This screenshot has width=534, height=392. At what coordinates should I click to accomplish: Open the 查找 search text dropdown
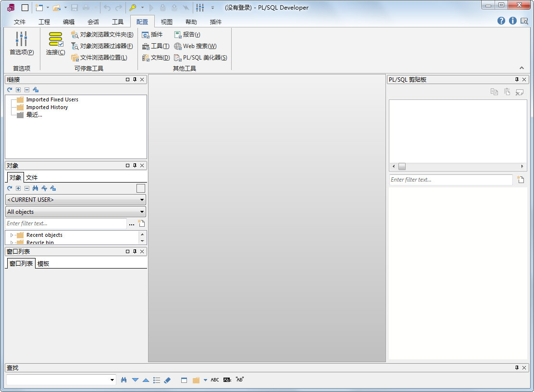[112, 380]
